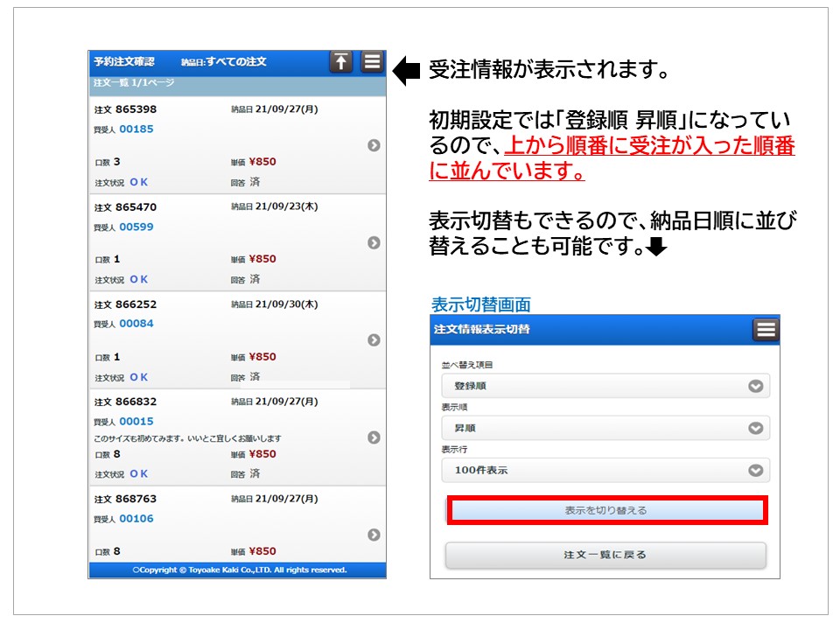The image size is (840, 630).
Task: Open the hamburger menu in 注文情報表示切替 header
Action: (766, 330)
